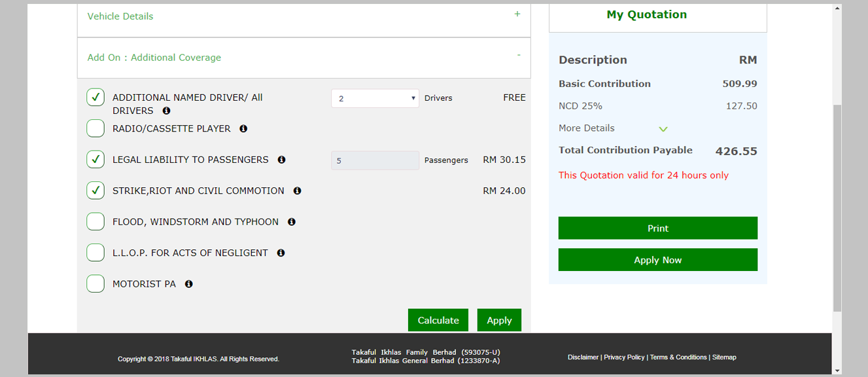Click the Total Contribution Payable amount 426.55
The image size is (868, 377).
(x=737, y=151)
